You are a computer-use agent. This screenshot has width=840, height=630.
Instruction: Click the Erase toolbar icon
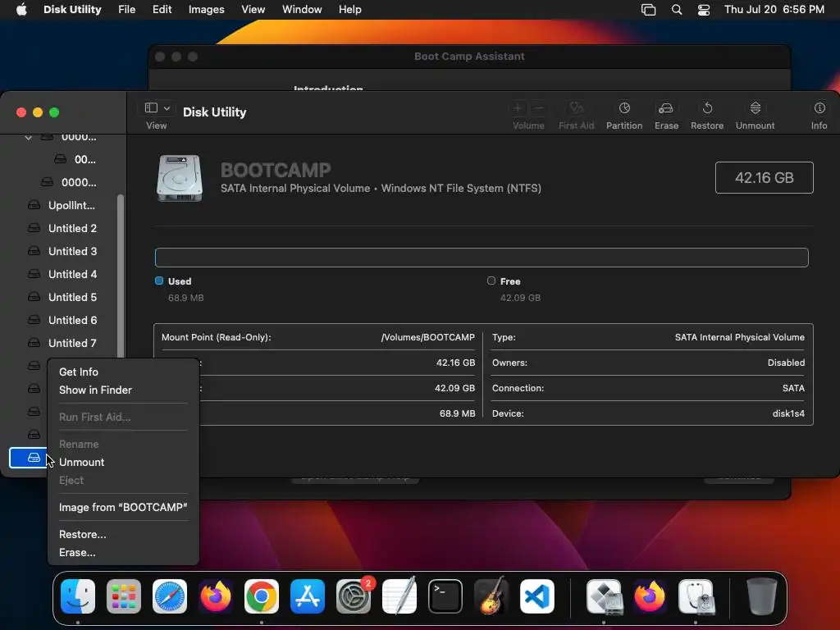pyautogui.click(x=666, y=108)
